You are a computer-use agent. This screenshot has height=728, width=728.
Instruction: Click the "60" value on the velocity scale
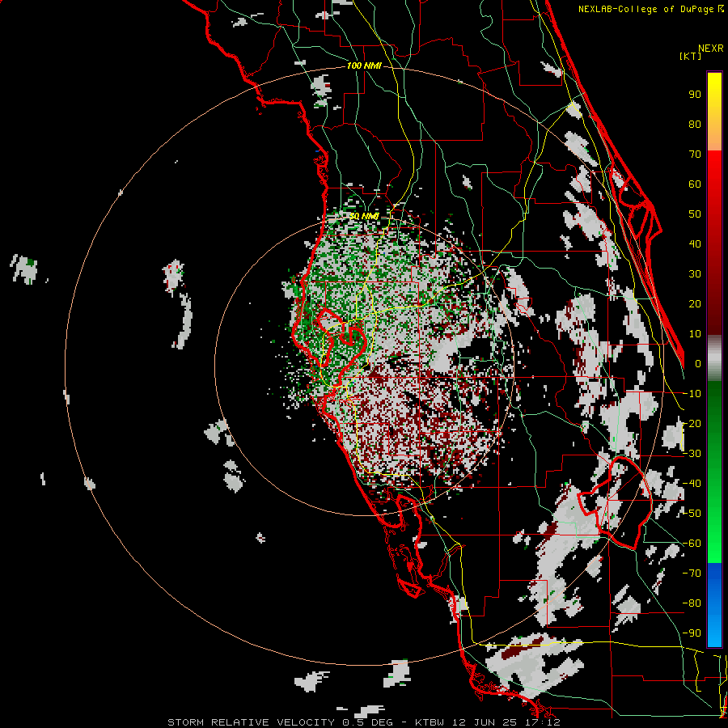tap(695, 184)
